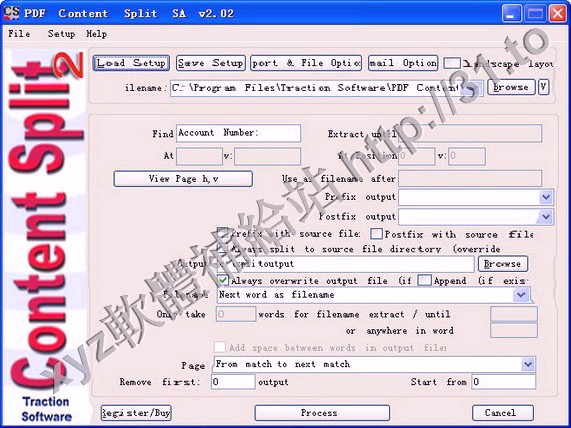The width and height of the screenshot is (571, 428).
Task: Click the Extract At Position horizontal field
Action: (x=417, y=156)
